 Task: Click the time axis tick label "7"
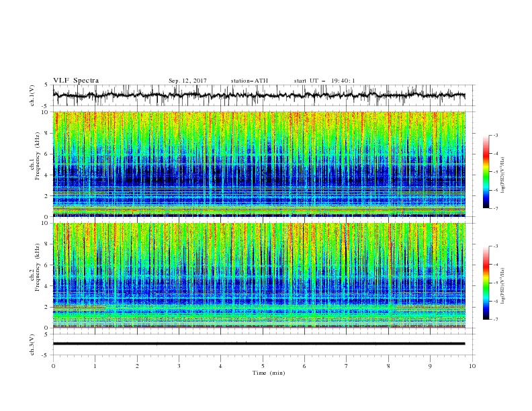pos(347,366)
